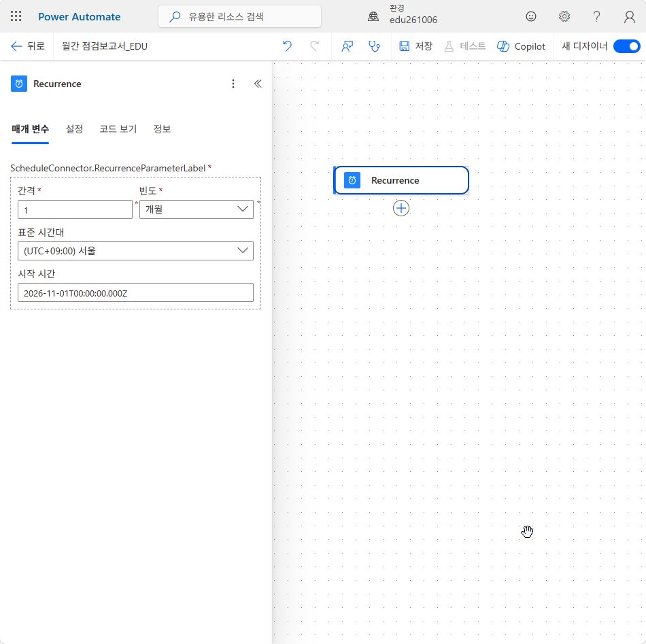Click the ScheduleConnector.RecurrenceParameterLabel text

[108, 168]
